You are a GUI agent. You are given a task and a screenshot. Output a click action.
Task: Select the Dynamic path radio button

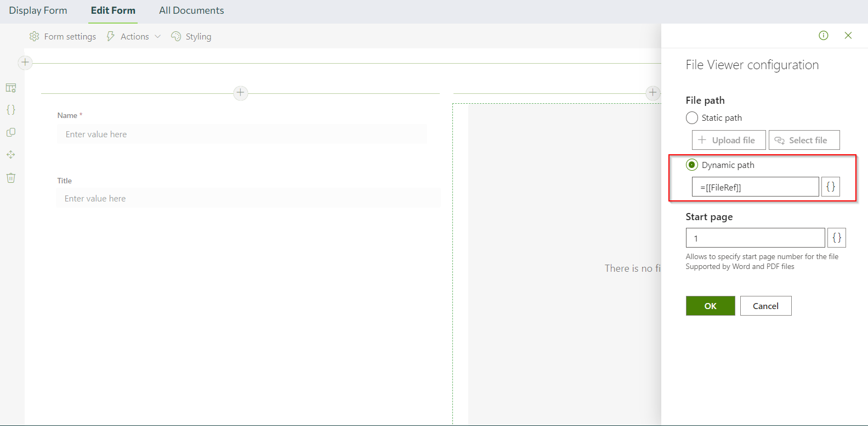pyautogui.click(x=692, y=165)
